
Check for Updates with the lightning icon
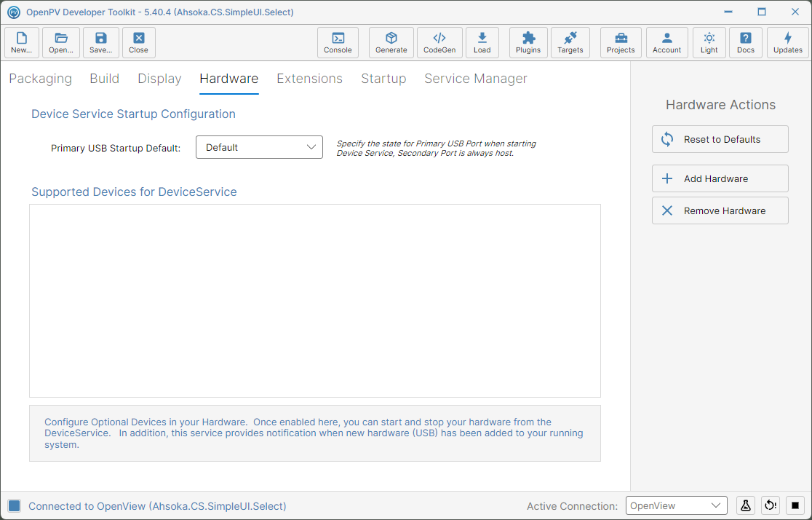[788, 42]
